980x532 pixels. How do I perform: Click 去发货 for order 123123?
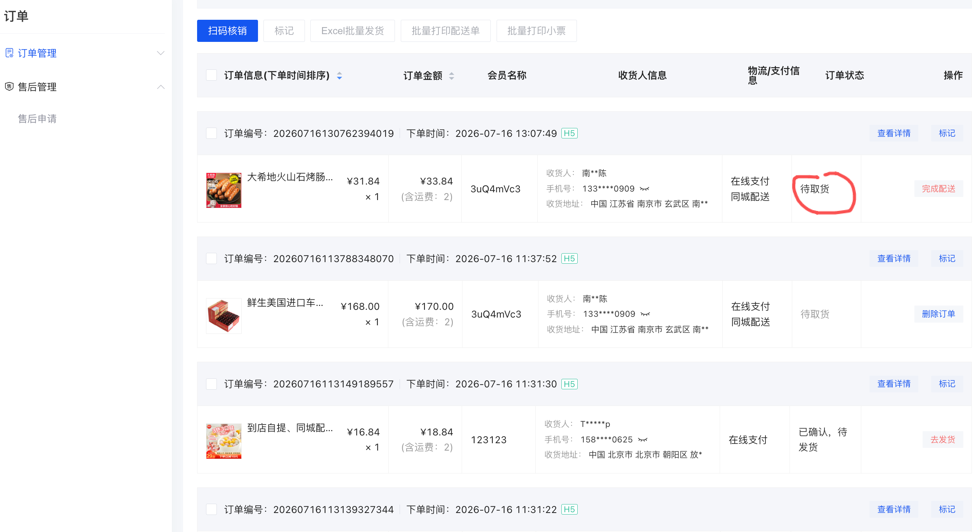[943, 440]
